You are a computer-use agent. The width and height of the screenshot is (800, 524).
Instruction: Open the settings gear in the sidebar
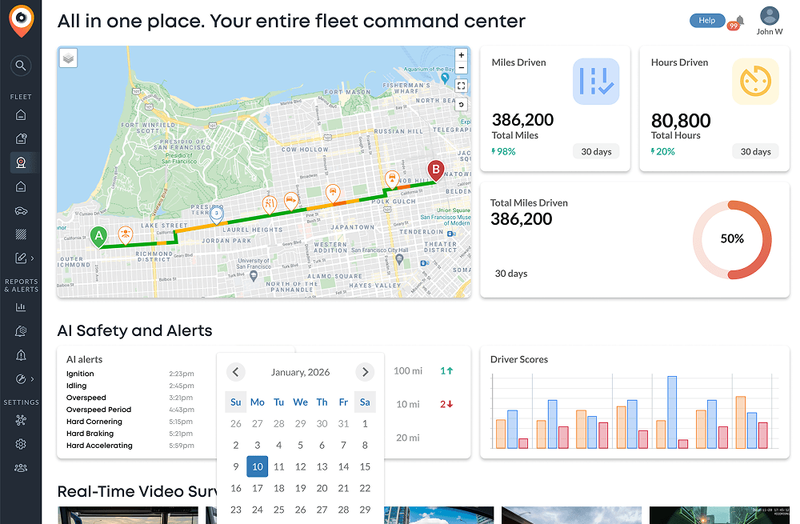pyautogui.click(x=20, y=444)
